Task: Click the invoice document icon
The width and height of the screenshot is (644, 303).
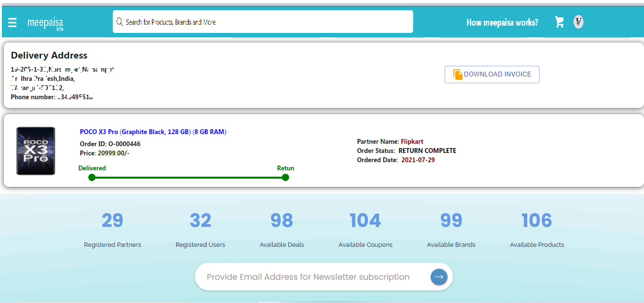Action: (x=458, y=75)
